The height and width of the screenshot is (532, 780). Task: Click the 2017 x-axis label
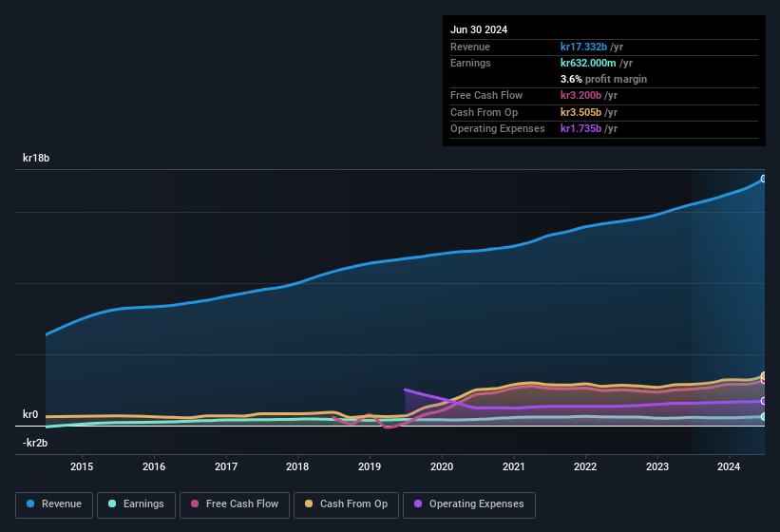coord(226,466)
